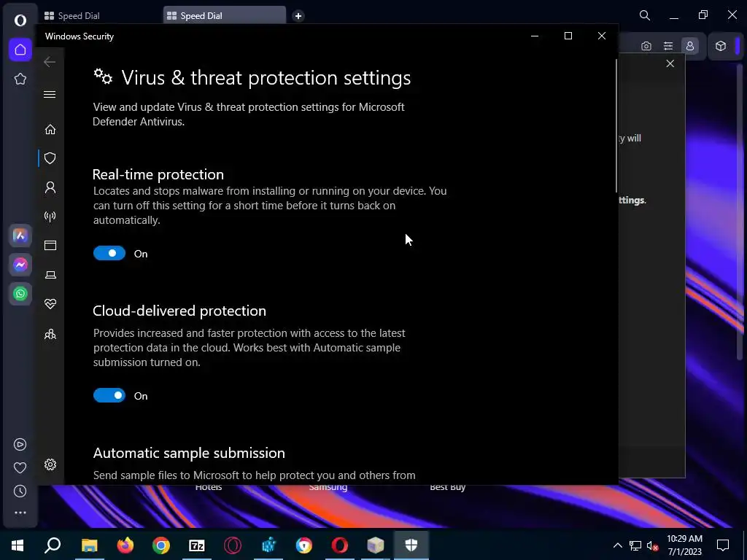Click the back arrow in Windows Security
Screen dimensions: 747x560
tap(50, 61)
